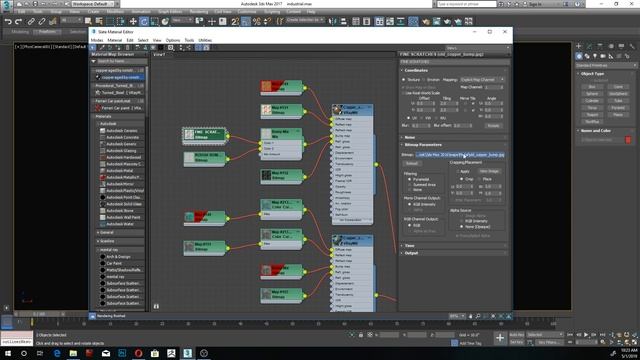Toggle the Percent Snap icon

click(x=256, y=21)
